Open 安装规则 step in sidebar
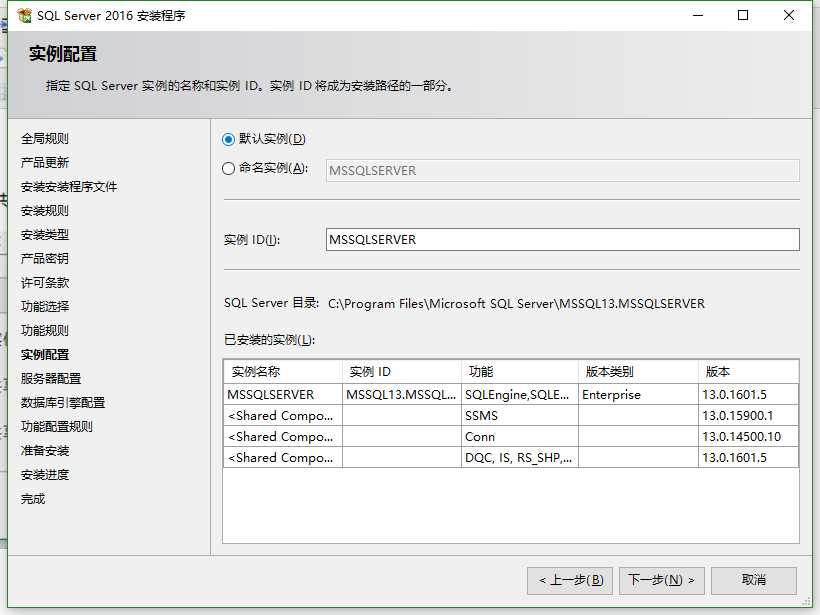This screenshot has width=820, height=615. click(45, 211)
